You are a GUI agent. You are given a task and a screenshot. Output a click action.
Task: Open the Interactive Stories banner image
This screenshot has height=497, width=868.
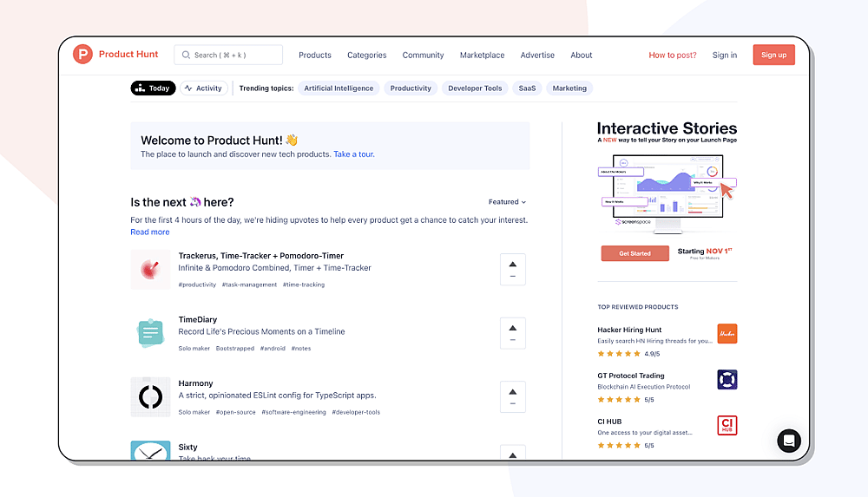coord(667,193)
